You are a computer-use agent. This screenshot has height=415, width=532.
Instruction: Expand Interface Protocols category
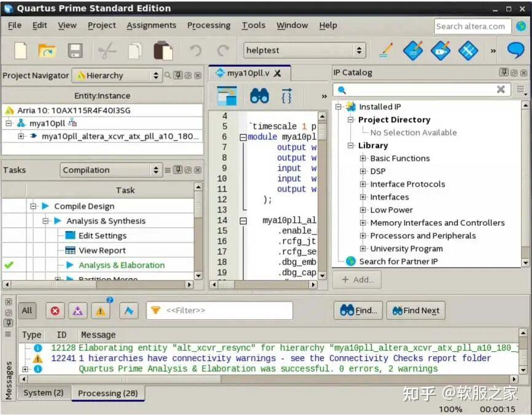point(362,184)
